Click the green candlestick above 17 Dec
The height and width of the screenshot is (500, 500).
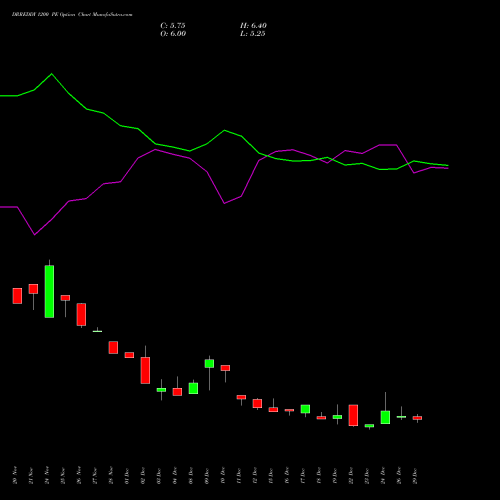305,409
